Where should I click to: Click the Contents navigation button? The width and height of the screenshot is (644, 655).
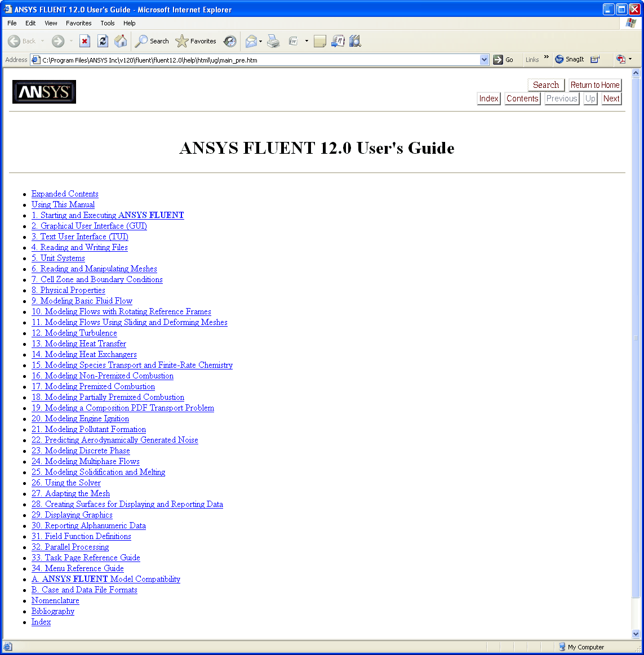coord(522,99)
